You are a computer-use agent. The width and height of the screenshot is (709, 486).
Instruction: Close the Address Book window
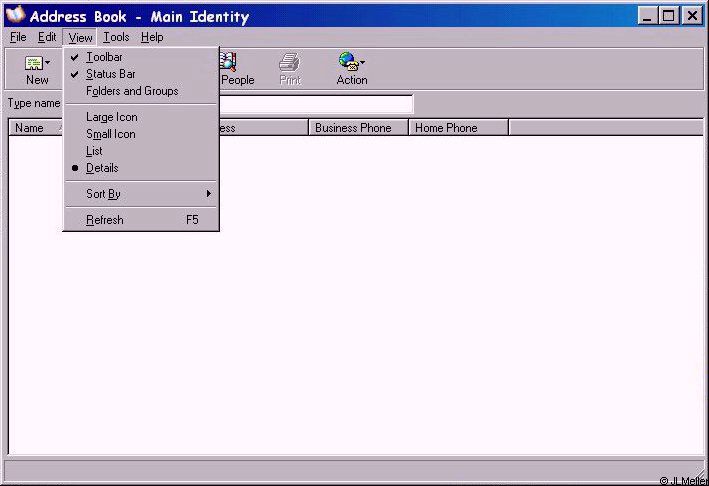tap(692, 16)
